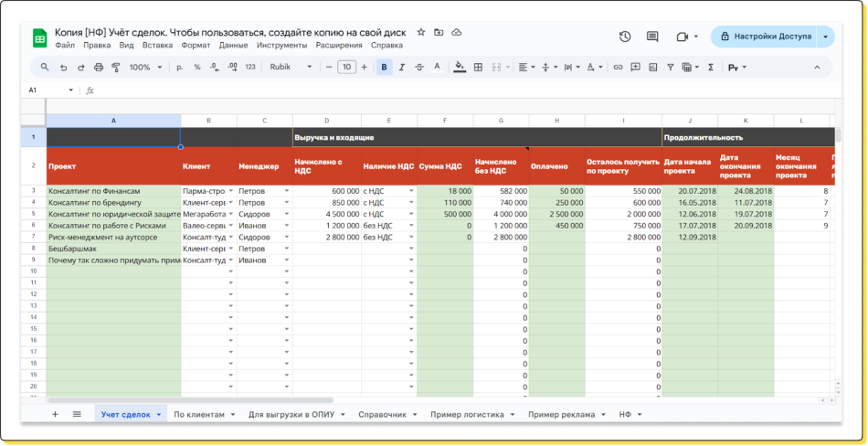Switch to the Справочник sheet tab
868x446 pixels.
382,414
